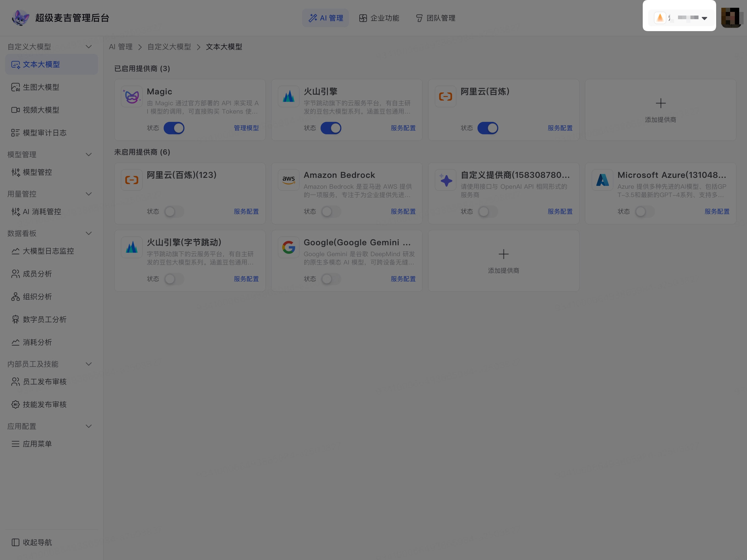This screenshot has height=560, width=747.
Task: Open 视频大模型 from the sidebar
Action: [x=52, y=110]
